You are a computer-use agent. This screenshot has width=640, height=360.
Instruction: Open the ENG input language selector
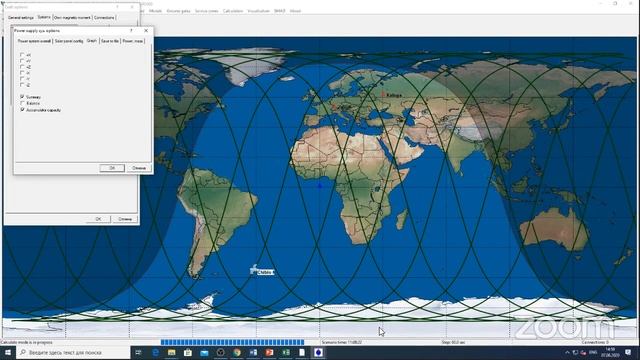[593, 352]
